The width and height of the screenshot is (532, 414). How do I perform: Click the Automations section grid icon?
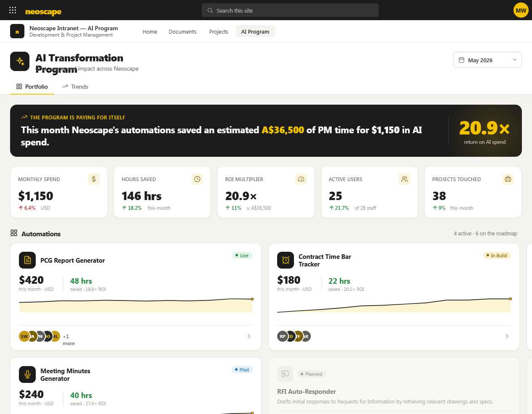[x=14, y=233]
